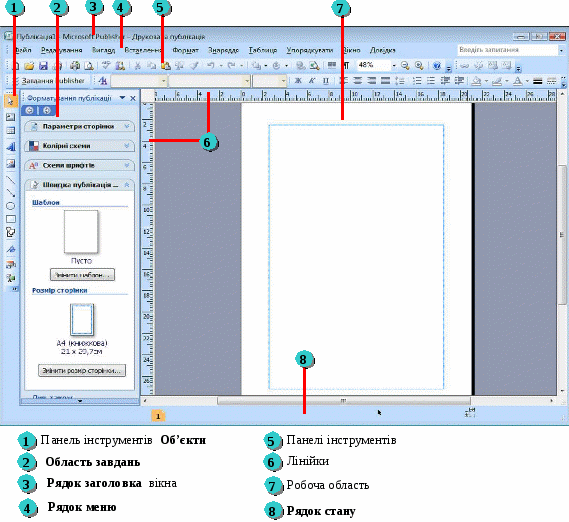This screenshot has height=522, width=569.
Task: Go back in the task pane navigation
Action: tap(30, 110)
